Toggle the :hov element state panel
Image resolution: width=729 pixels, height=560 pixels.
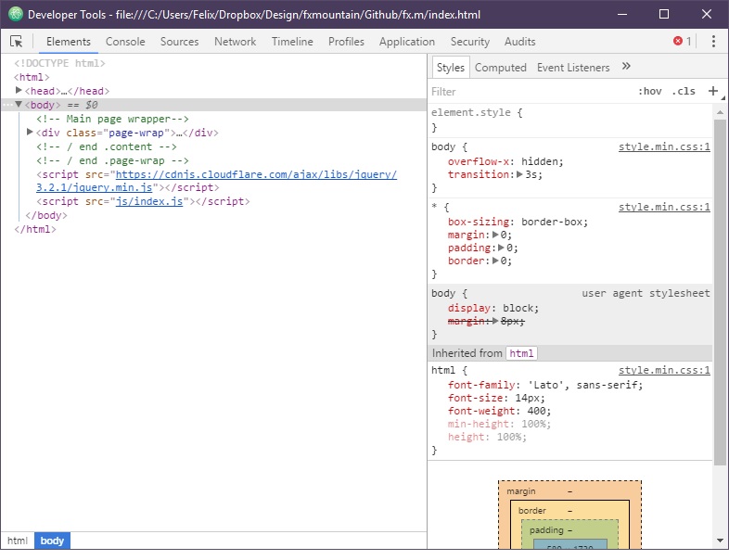(649, 91)
